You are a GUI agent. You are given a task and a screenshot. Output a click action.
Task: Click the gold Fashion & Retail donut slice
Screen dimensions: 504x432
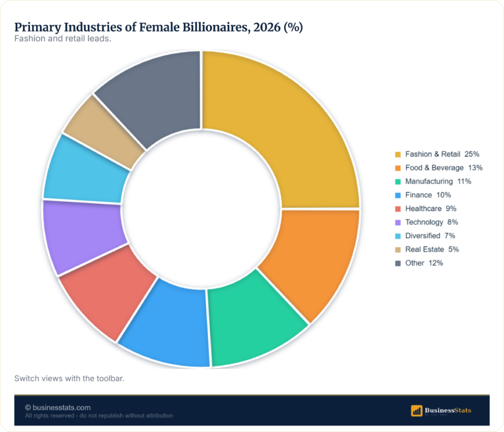pos(286,125)
